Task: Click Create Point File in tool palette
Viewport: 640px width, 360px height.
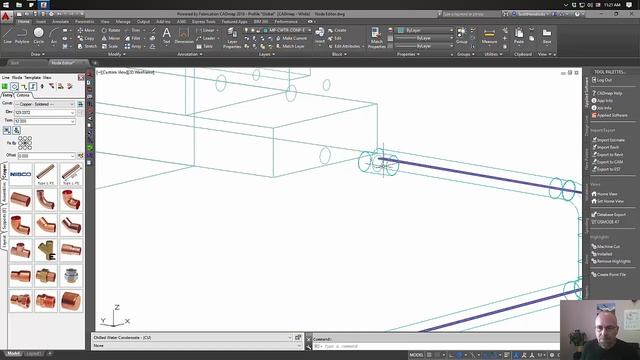Action: (608, 274)
